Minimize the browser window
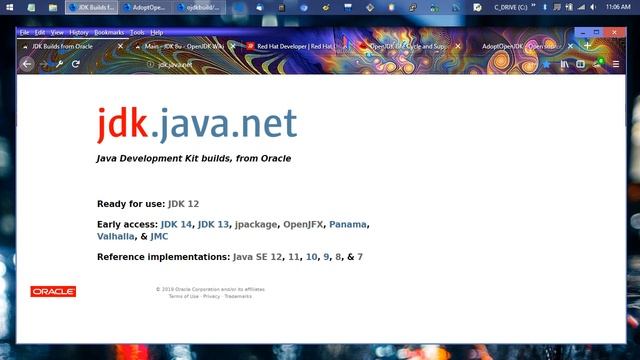 coord(582,32)
